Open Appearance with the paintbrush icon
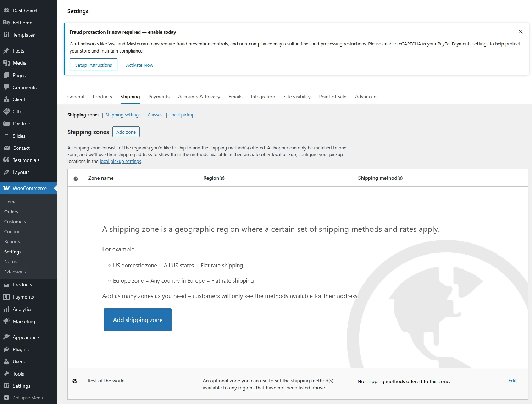This screenshot has height=404, width=532. (7, 337)
